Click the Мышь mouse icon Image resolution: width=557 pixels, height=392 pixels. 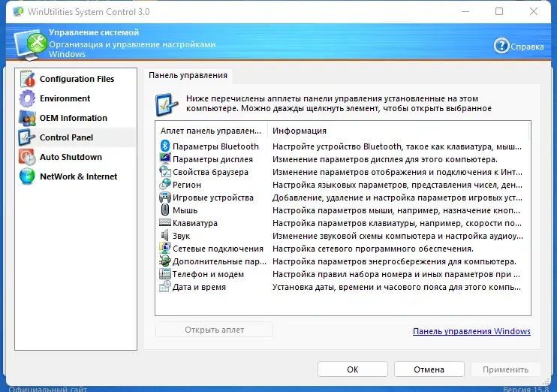pyautogui.click(x=165, y=210)
